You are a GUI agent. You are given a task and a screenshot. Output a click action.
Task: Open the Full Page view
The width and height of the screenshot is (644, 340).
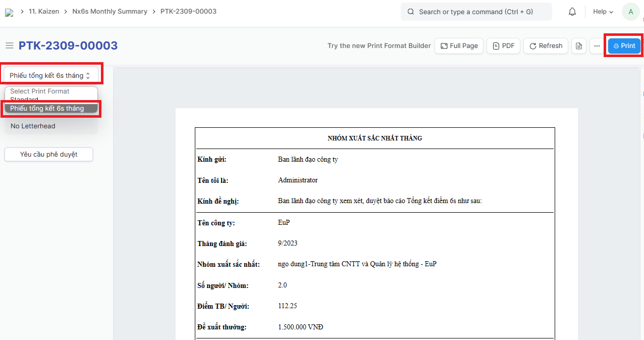coord(459,46)
